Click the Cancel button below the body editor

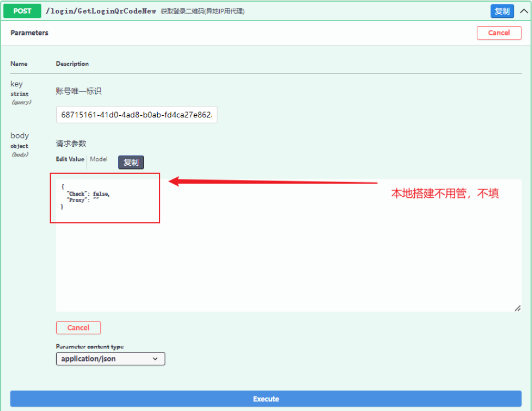pos(78,327)
